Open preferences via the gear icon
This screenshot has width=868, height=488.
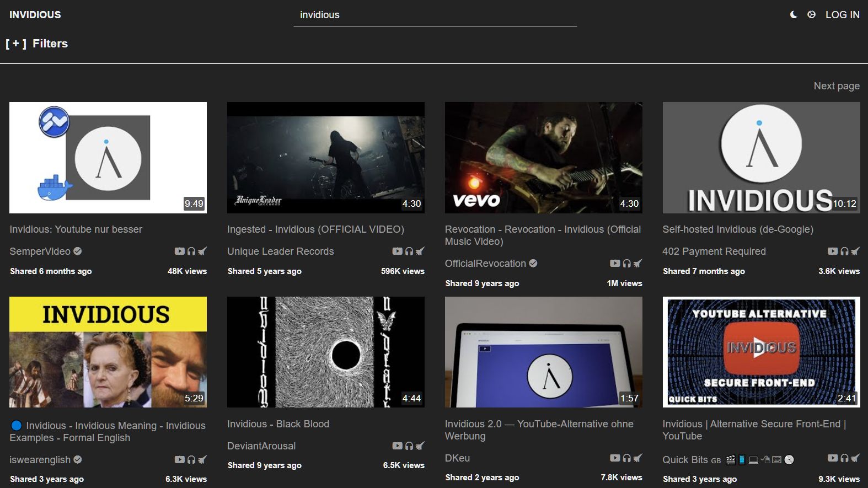811,15
